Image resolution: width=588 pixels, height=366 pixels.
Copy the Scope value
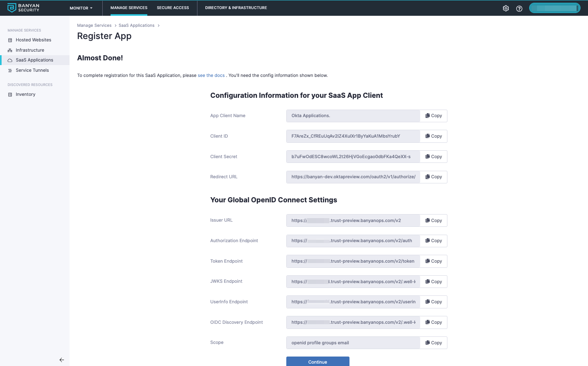(434, 343)
